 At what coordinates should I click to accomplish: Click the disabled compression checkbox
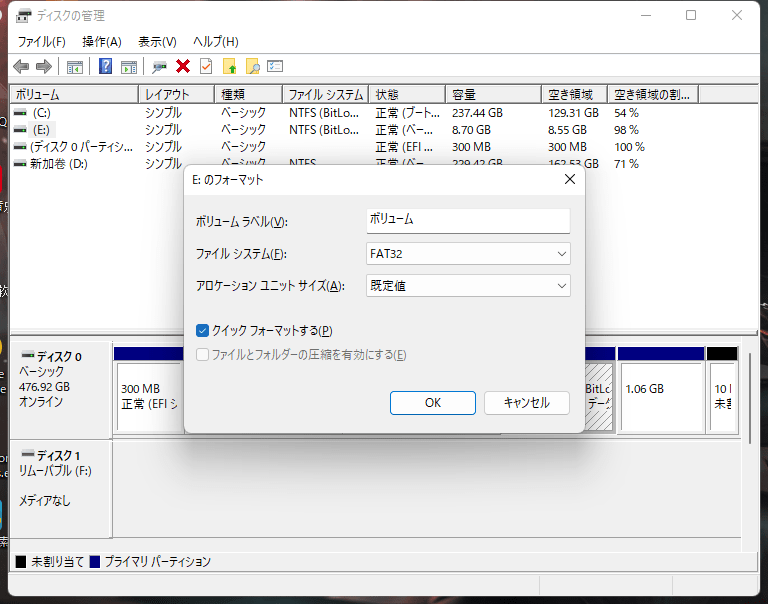pyautogui.click(x=202, y=355)
